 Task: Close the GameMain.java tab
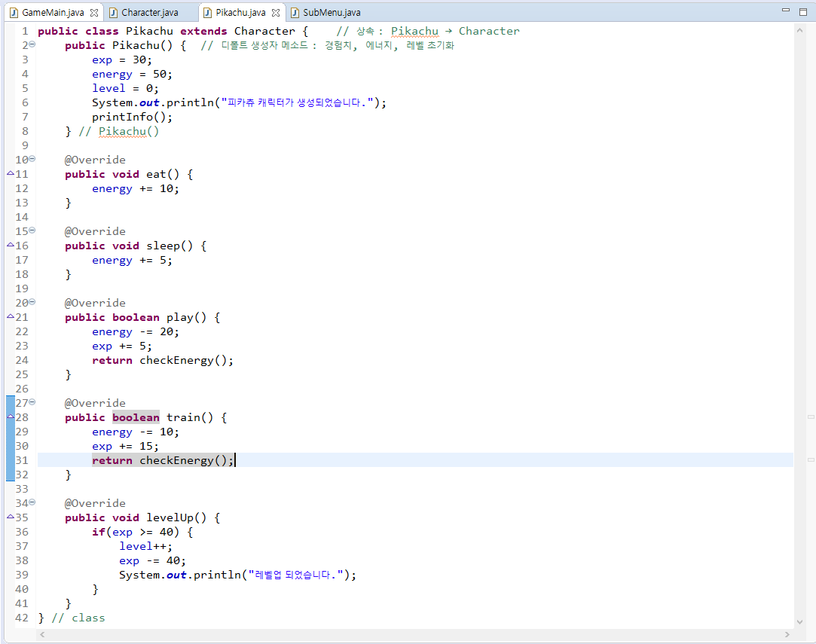click(94, 13)
